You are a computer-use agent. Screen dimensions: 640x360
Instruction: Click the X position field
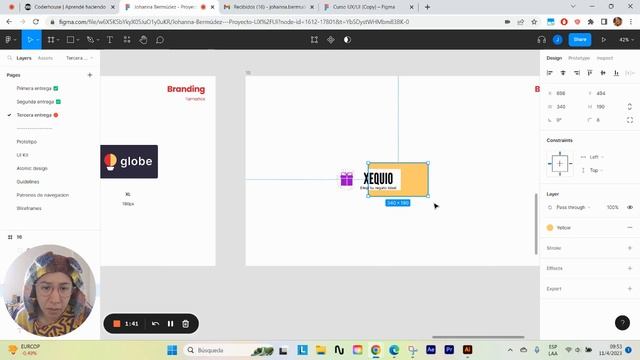pos(564,93)
